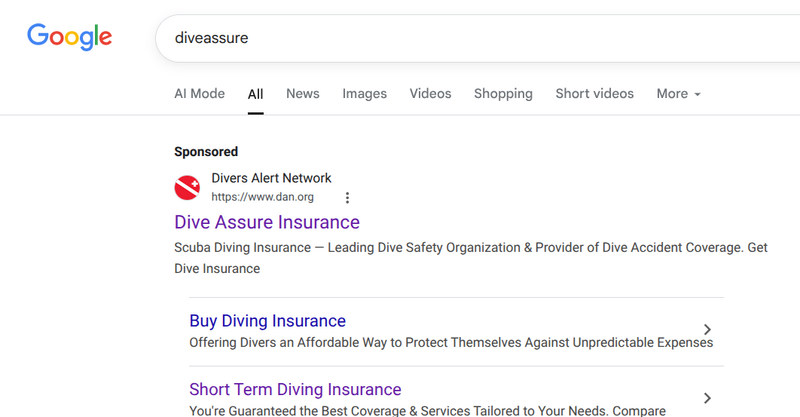
Task: Open the Videos tab
Action: [x=430, y=93]
